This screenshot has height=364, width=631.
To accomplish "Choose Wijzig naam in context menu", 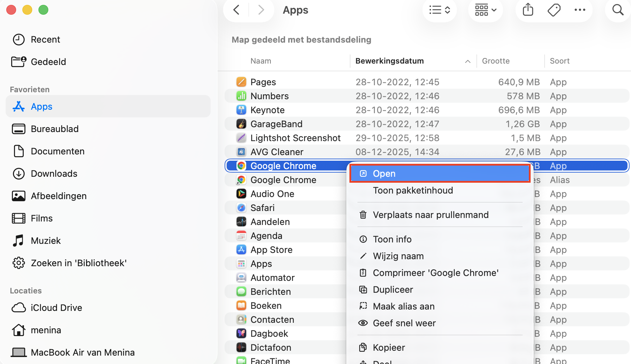I will tap(440, 256).
